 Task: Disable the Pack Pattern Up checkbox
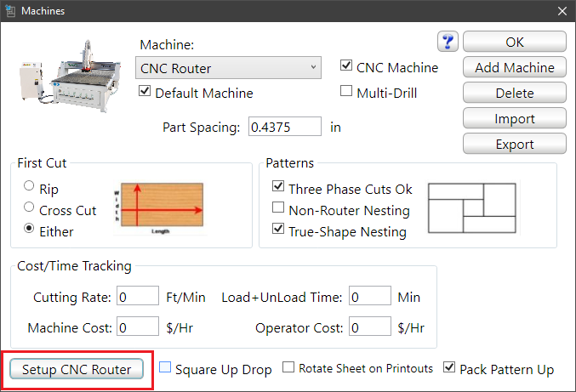coord(449,368)
